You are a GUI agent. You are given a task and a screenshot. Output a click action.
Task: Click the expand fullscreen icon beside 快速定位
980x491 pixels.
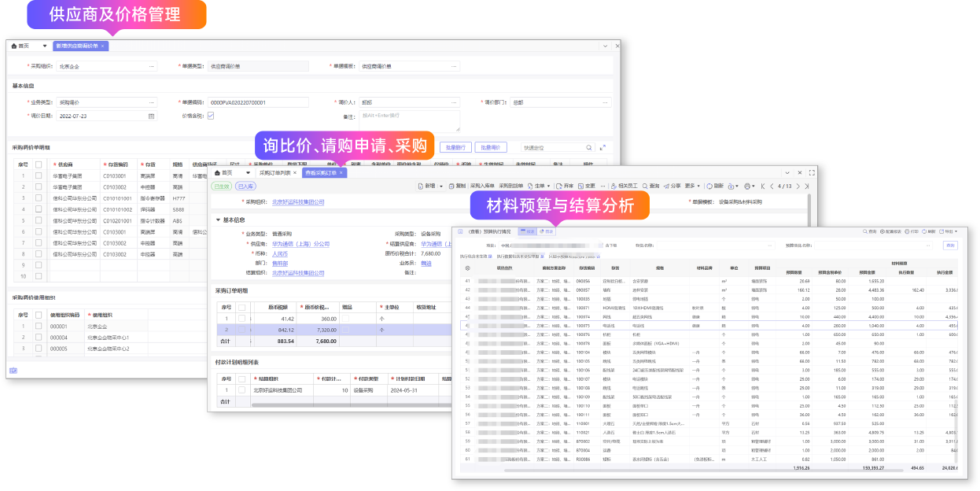pos(603,147)
